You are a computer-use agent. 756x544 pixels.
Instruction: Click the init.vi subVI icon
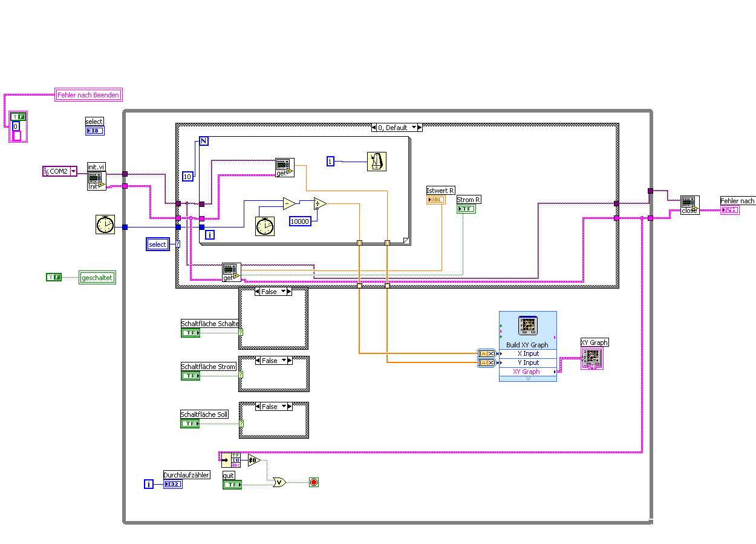[x=97, y=181]
